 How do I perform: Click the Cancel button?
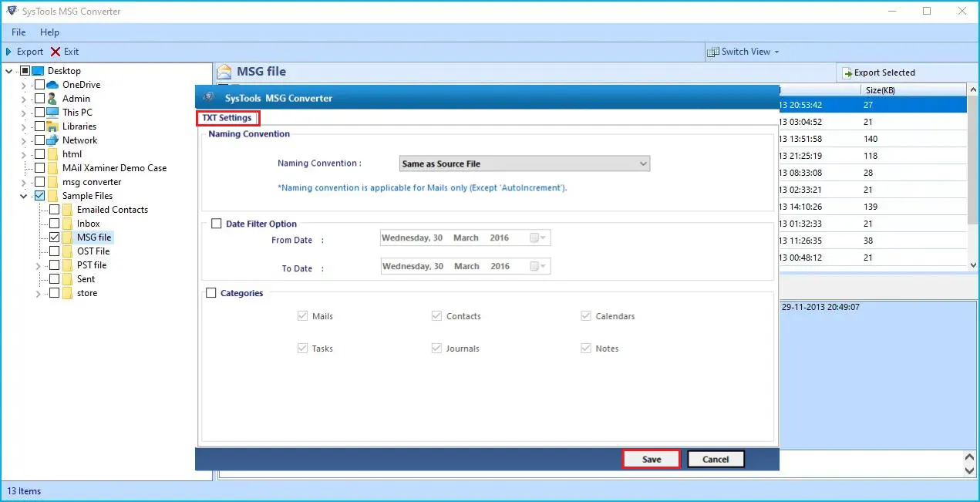pyautogui.click(x=716, y=458)
